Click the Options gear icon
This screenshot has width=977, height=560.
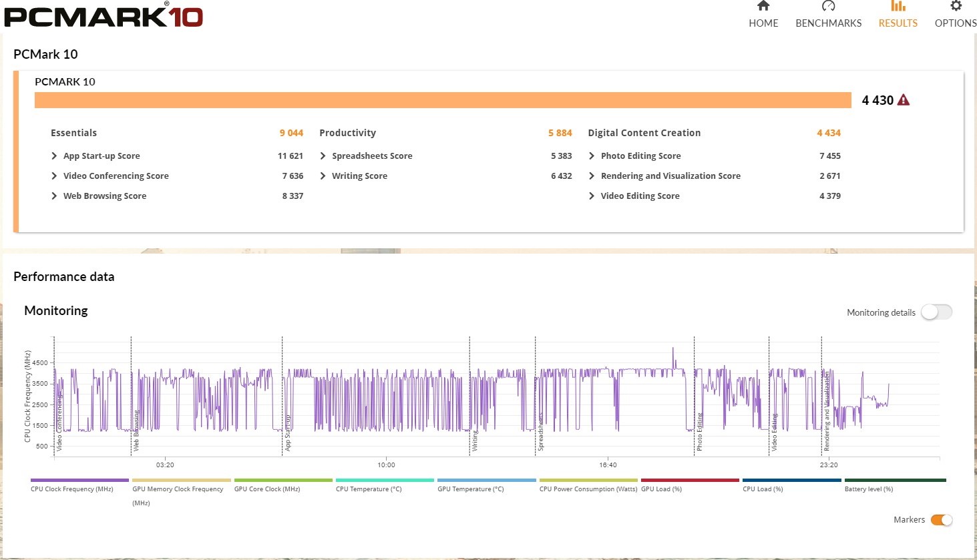tap(956, 6)
